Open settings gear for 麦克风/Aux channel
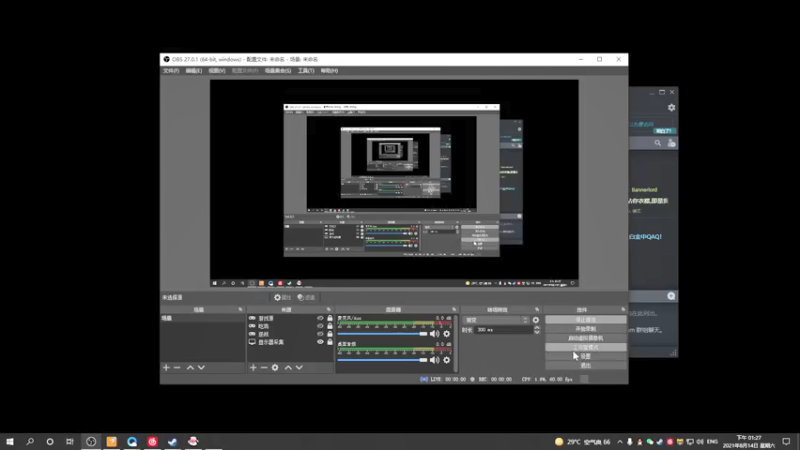 446,334
